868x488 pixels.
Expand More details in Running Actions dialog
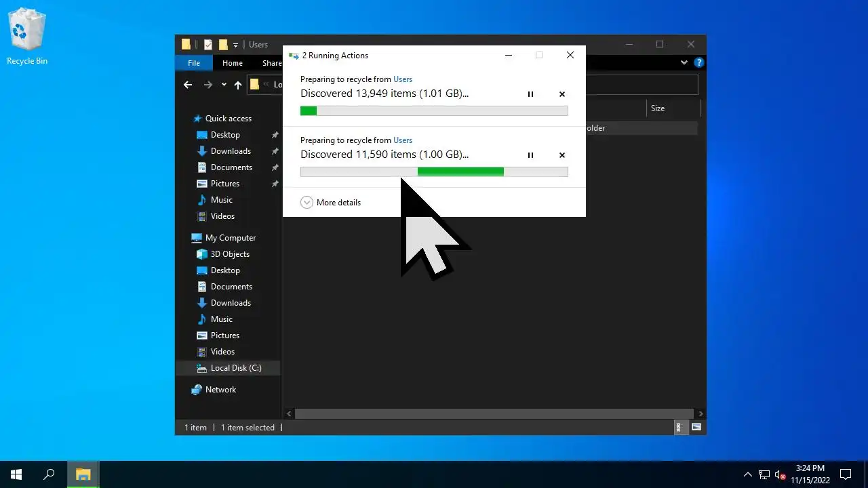pos(330,202)
